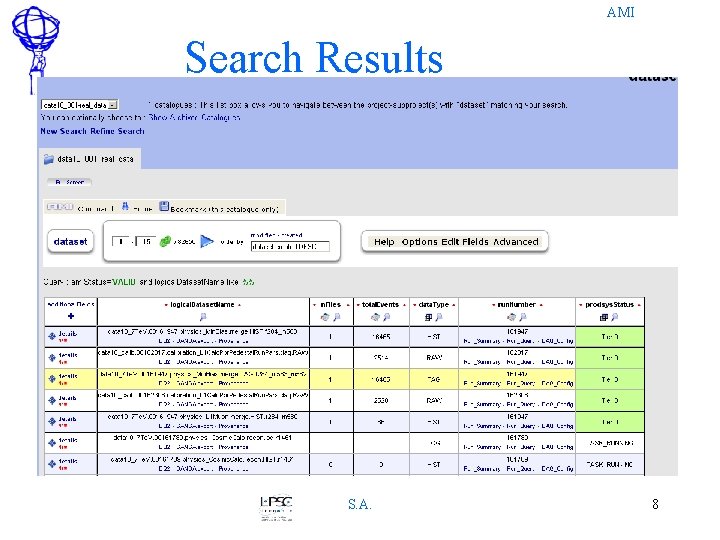This screenshot has width=720, height=540.
Task: Click the Refine Search link
Action: point(118,131)
